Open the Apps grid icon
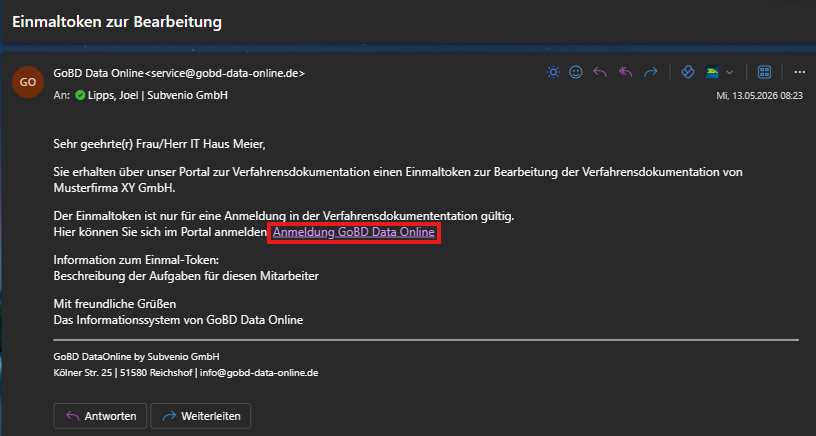 pyautogui.click(x=764, y=72)
